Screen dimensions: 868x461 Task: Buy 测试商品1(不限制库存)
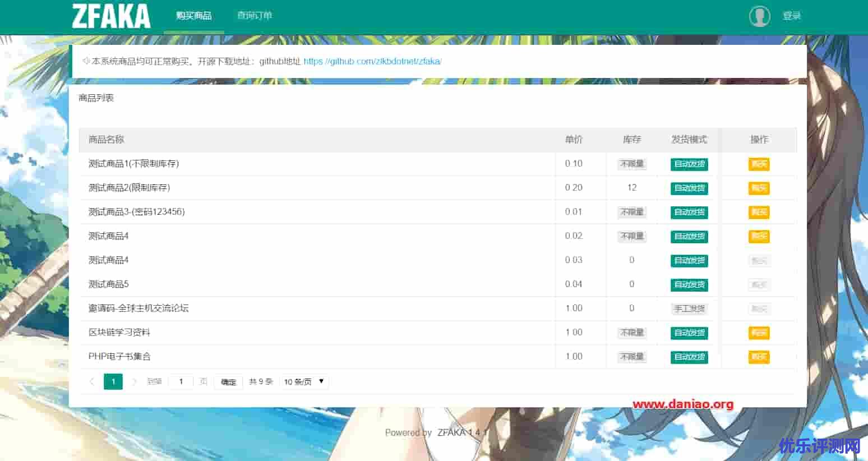pyautogui.click(x=759, y=164)
